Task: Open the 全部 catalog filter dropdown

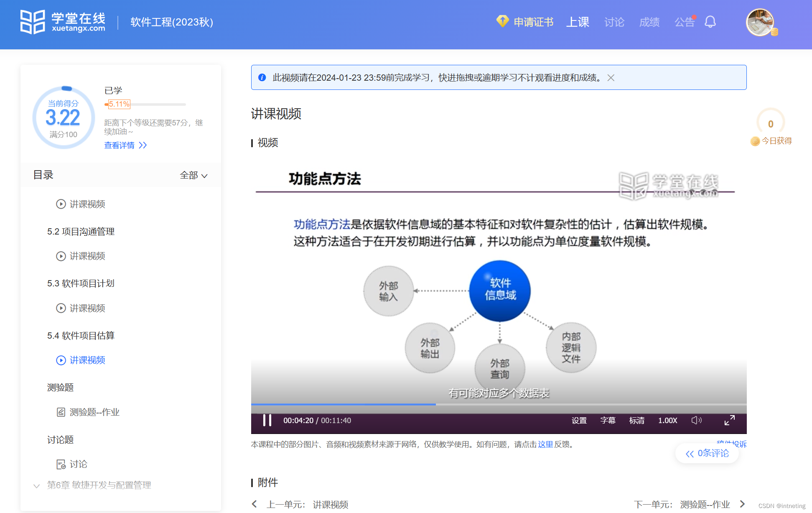Action: [x=193, y=175]
